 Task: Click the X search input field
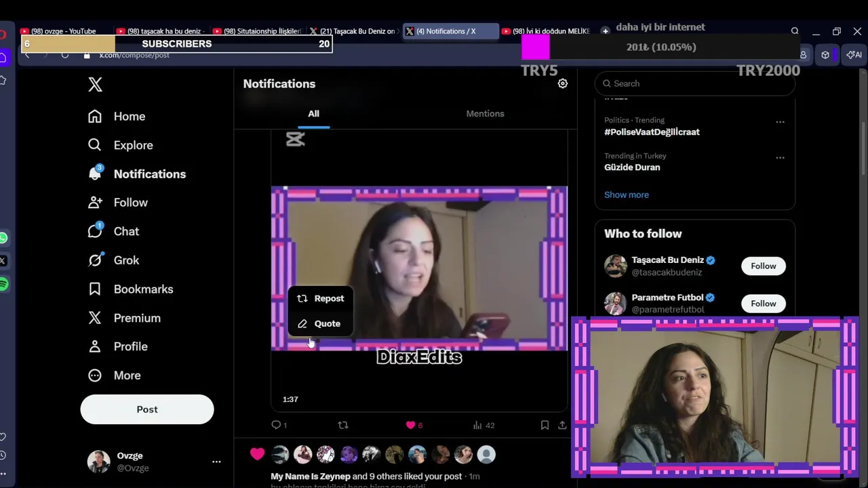click(695, 83)
